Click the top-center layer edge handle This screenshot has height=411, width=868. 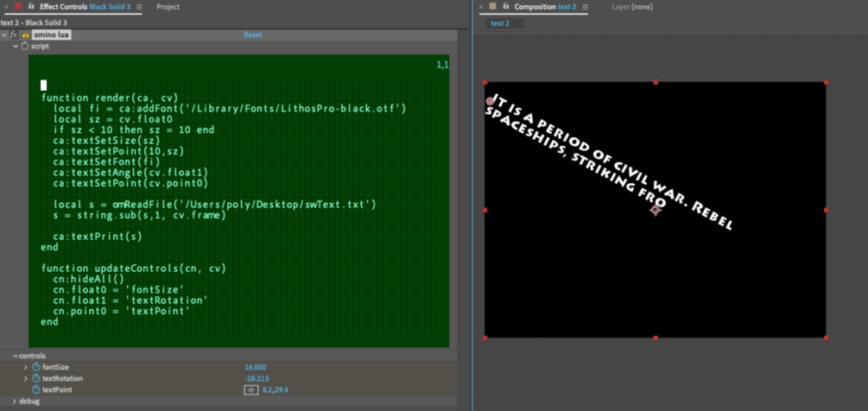656,82
